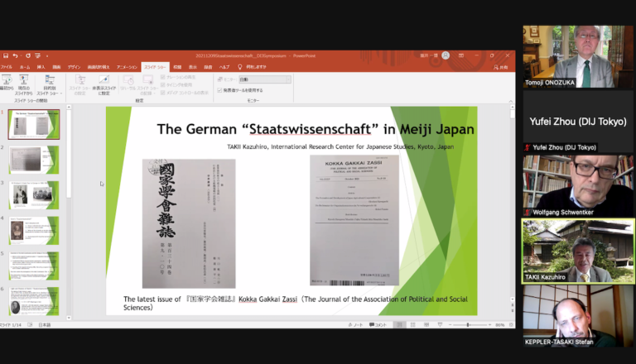Switch to the Home (ホーム) tab
Viewport: 636px width, 364px height.
[25, 67]
